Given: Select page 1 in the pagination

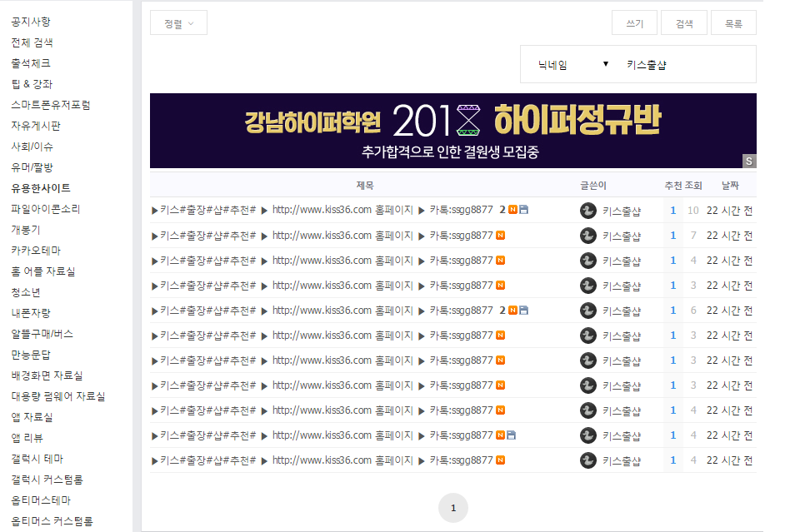Looking at the screenshot, I should click(x=453, y=508).
